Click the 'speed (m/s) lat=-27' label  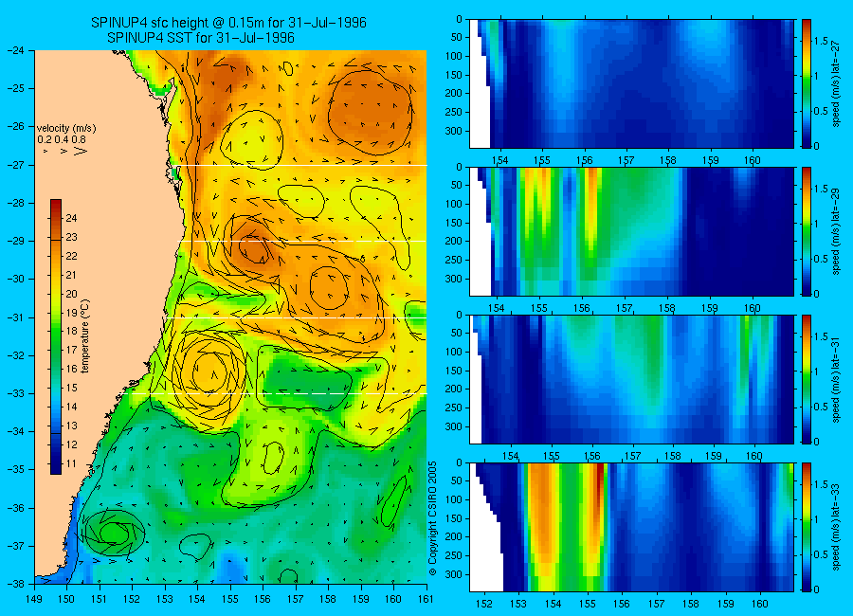coord(836,84)
